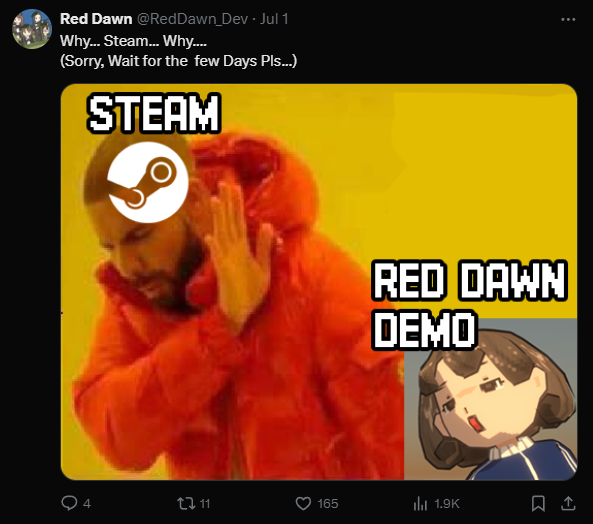Bookmark this Red Dawn post
This screenshot has width=593, height=524.
click(x=538, y=503)
